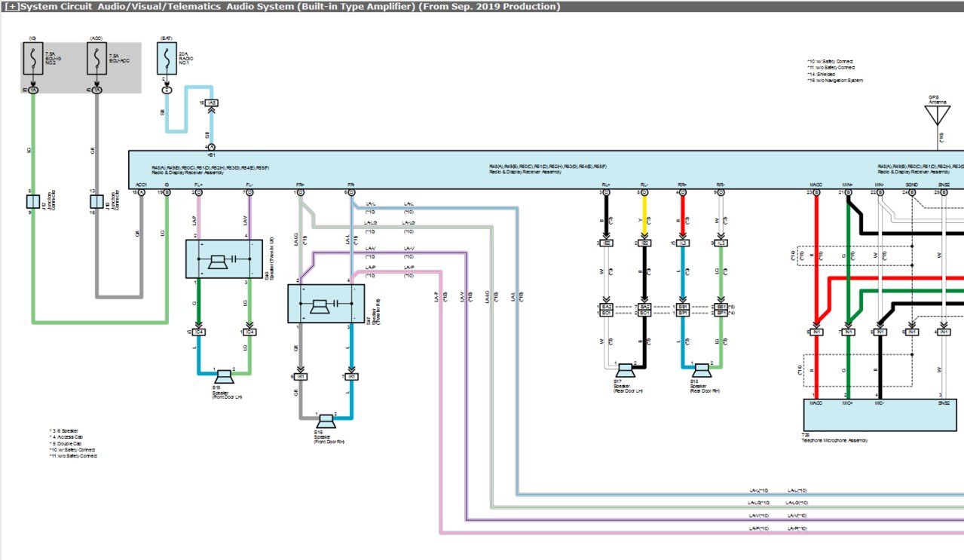Click the BA2/BO1 connector pair on pin 1
The image size is (964, 560).
[x=607, y=310]
